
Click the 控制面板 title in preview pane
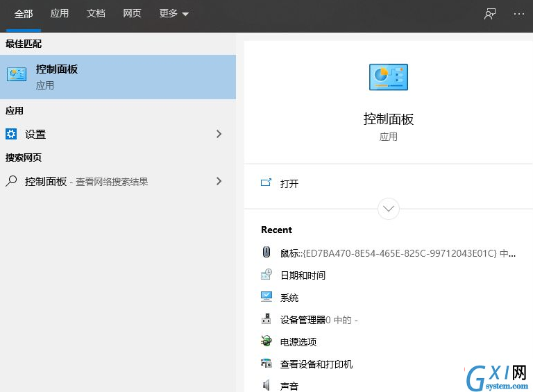[389, 119]
